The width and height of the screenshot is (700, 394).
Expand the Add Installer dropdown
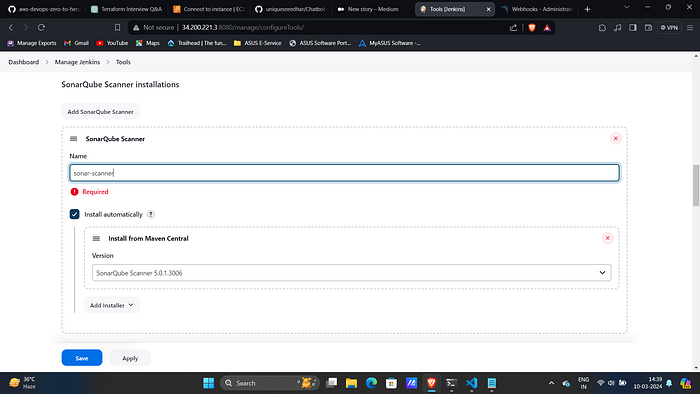112,305
